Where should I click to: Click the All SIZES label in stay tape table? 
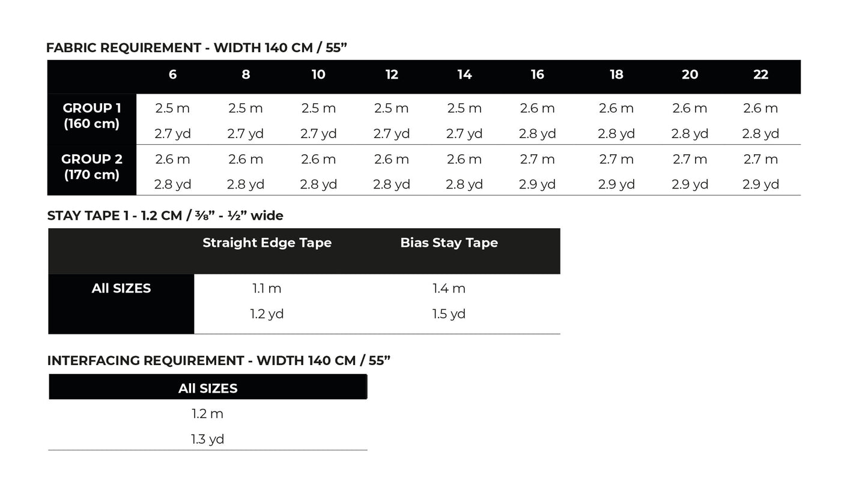pyautogui.click(x=121, y=289)
